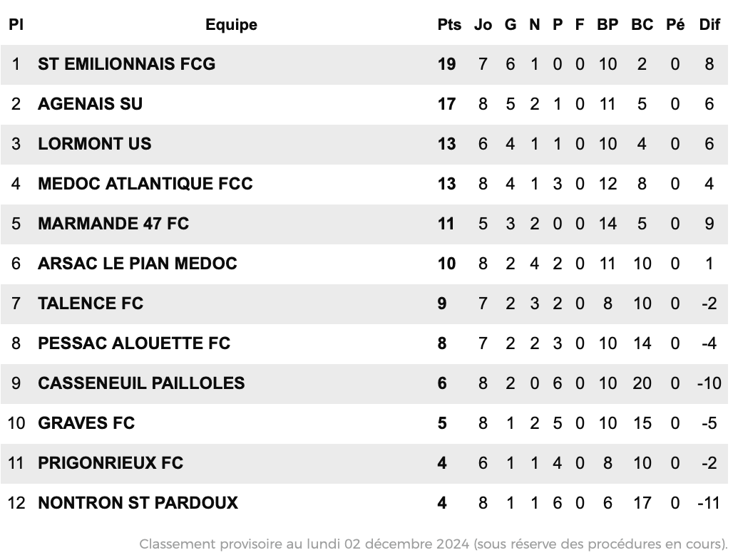Select the Jo column header
This screenshot has width=733, height=560.
(483, 25)
